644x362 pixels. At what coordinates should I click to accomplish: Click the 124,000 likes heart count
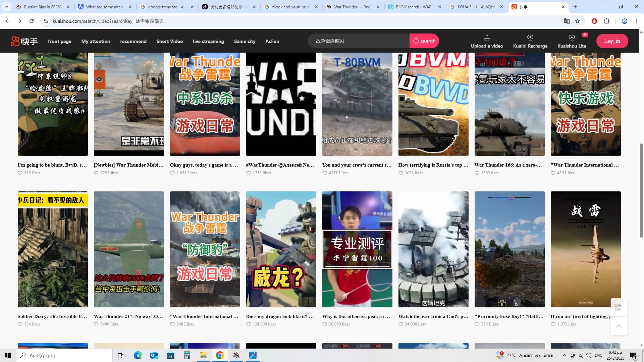pos(261,324)
